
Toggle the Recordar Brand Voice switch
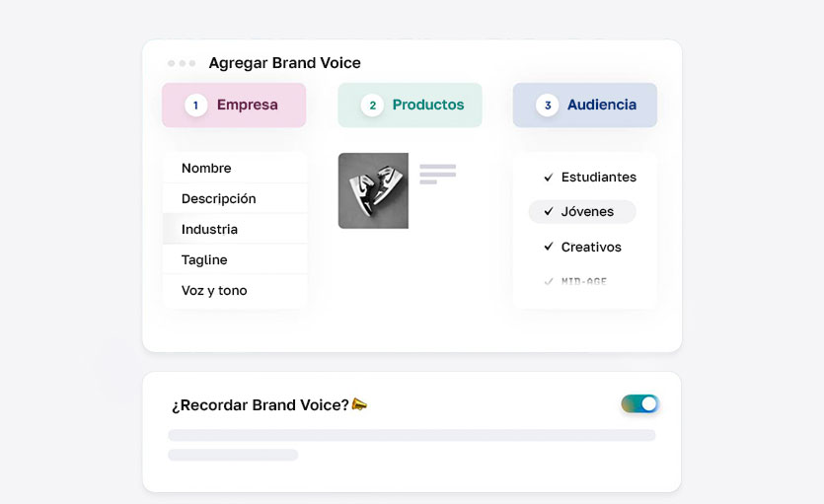pyautogui.click(x=639, y=403)
